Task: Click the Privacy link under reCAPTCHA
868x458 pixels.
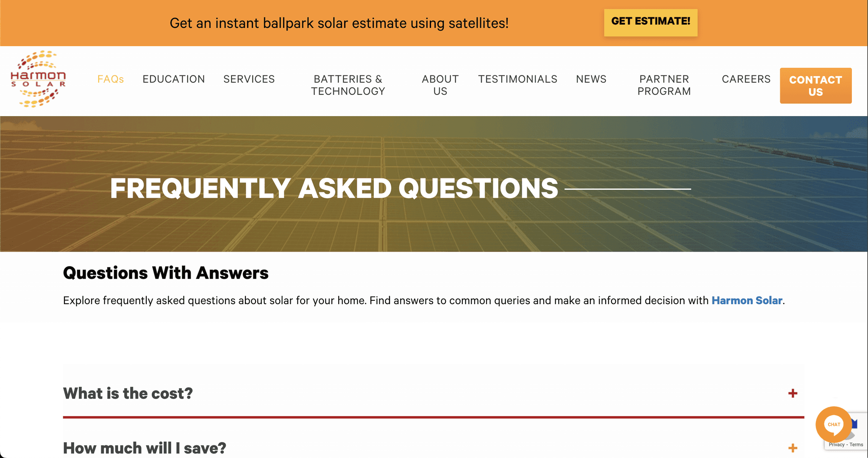Action: [x=836, y=445]
